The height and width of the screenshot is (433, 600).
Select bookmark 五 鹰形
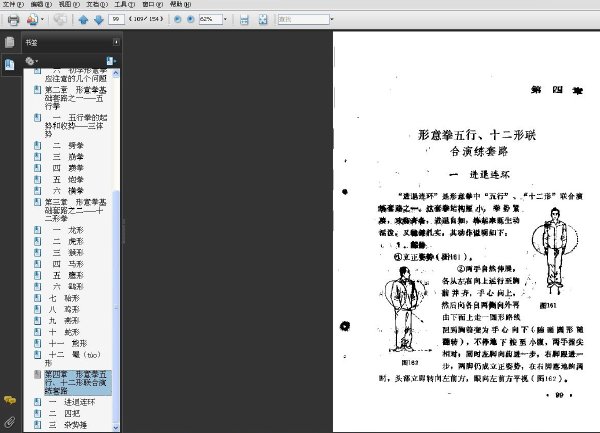(x=68, y=275)
